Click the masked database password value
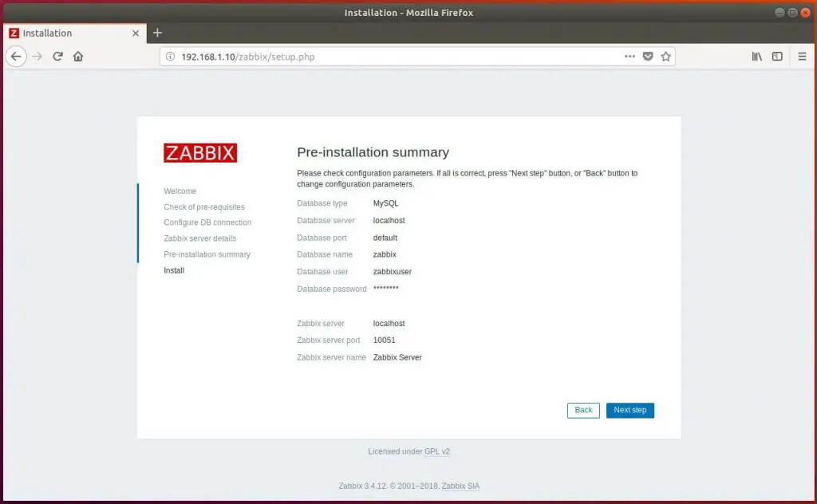 tap(385, 288)
